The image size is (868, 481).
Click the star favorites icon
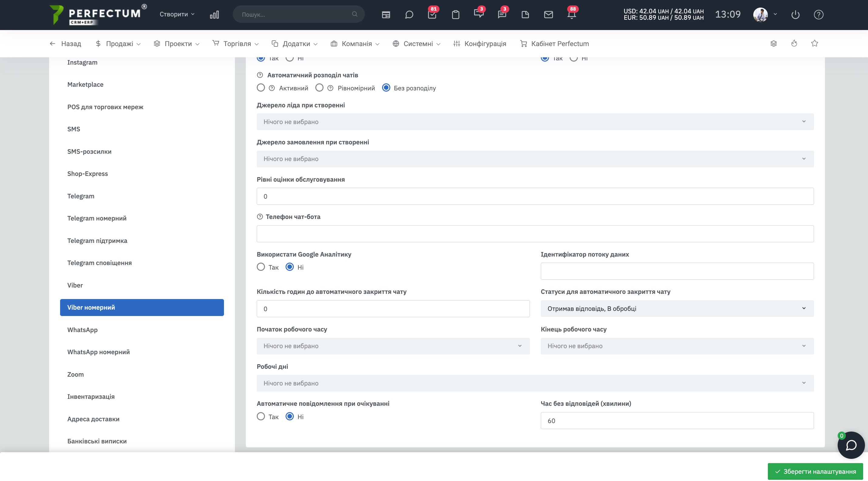pyautogui.click(x=814, y=43)
